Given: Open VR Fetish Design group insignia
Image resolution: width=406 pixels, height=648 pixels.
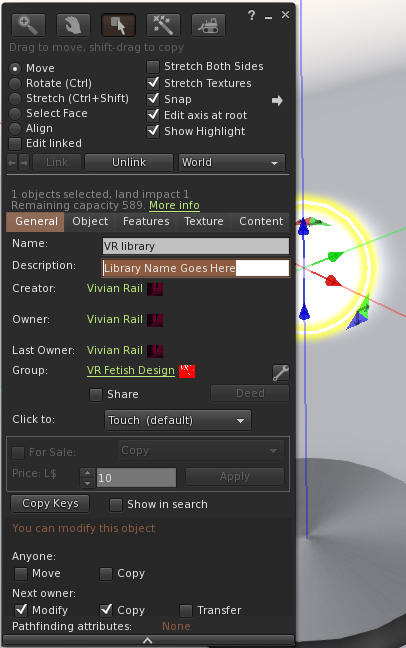Looking at the screenshot, I should tap(187, 371).
